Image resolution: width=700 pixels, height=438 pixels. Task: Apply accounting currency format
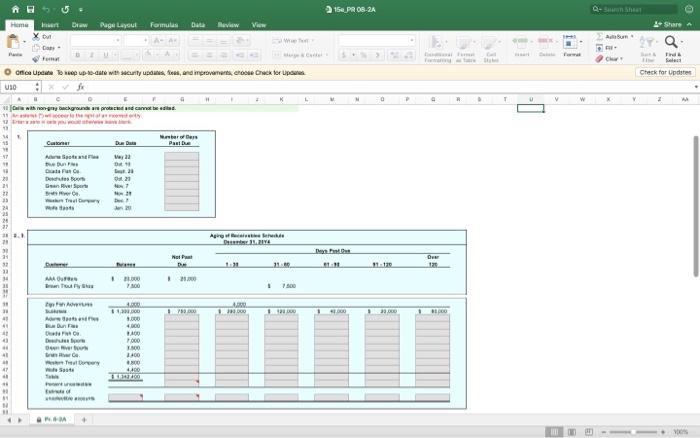344,55
